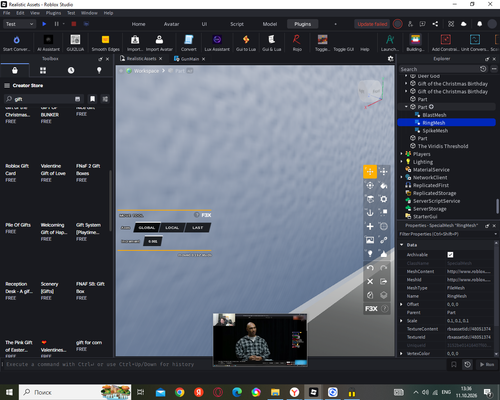Show the toolbox marketplace bag view

click(15, 70)
